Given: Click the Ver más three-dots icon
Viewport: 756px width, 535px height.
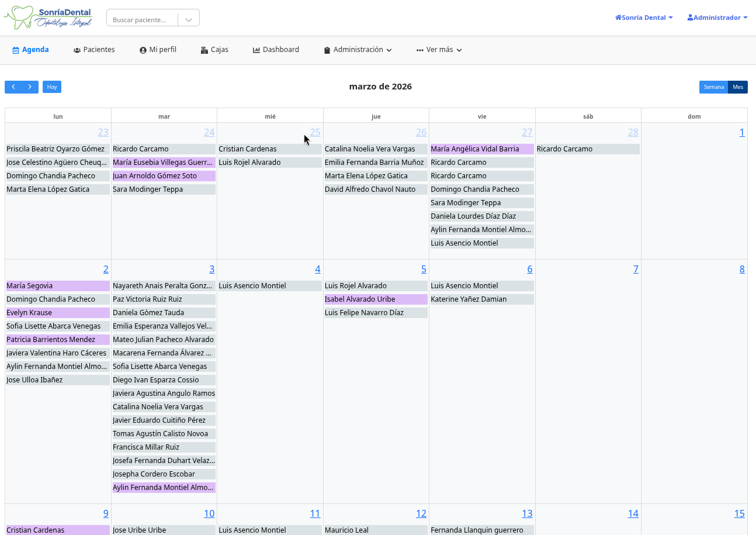Looking at the screenshot, I should [x=420, y=50].
